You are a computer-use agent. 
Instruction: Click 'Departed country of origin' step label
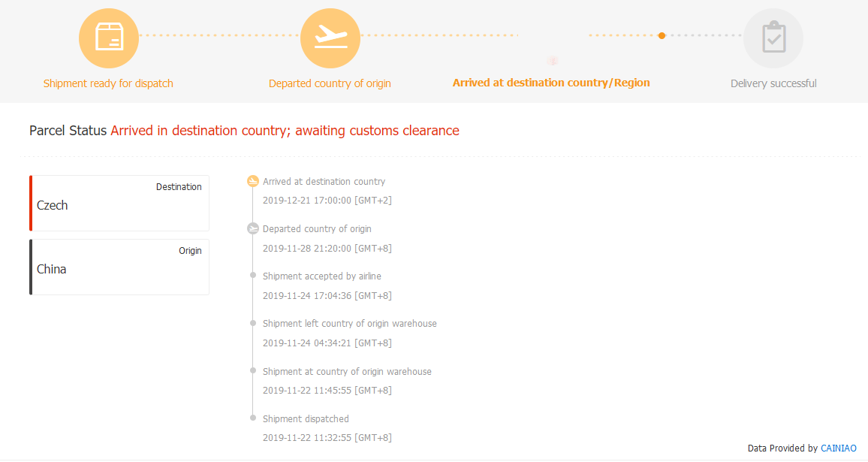coord(330,83)
